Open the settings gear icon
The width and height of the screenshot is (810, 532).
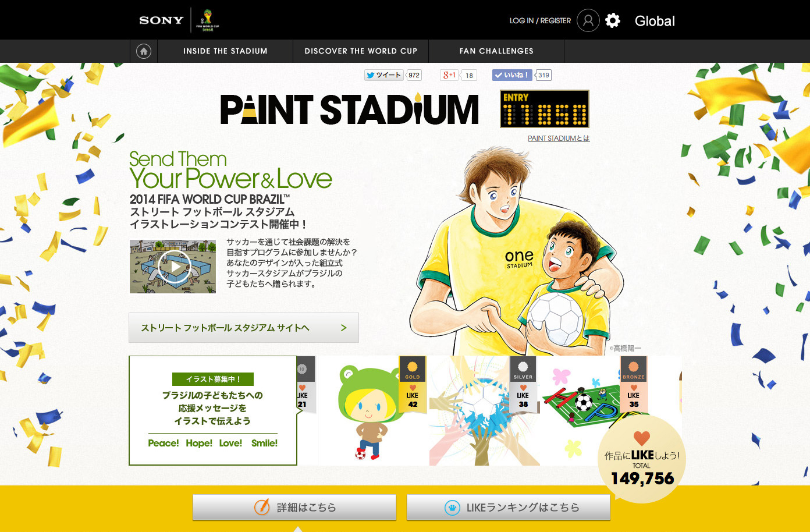tap(613, 20)
